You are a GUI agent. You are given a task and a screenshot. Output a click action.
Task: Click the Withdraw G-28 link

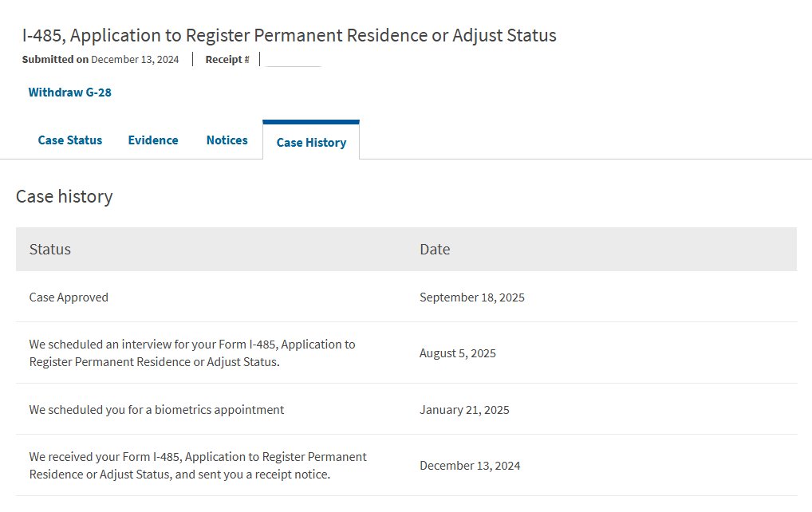click(69, 93)
